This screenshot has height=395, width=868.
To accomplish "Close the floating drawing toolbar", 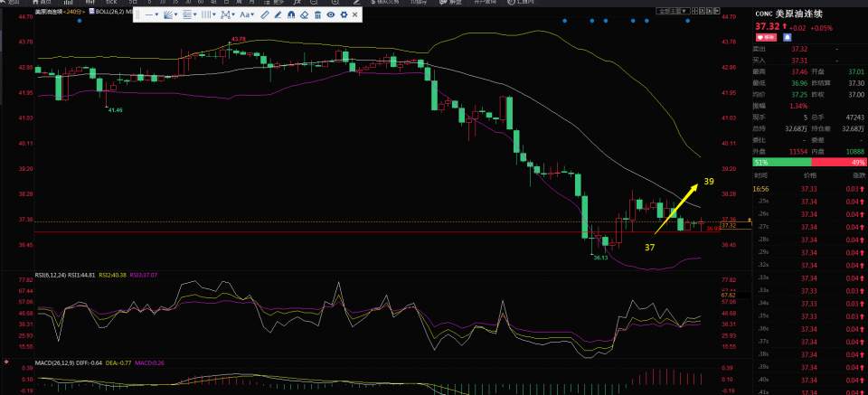I will pos(354,14).
